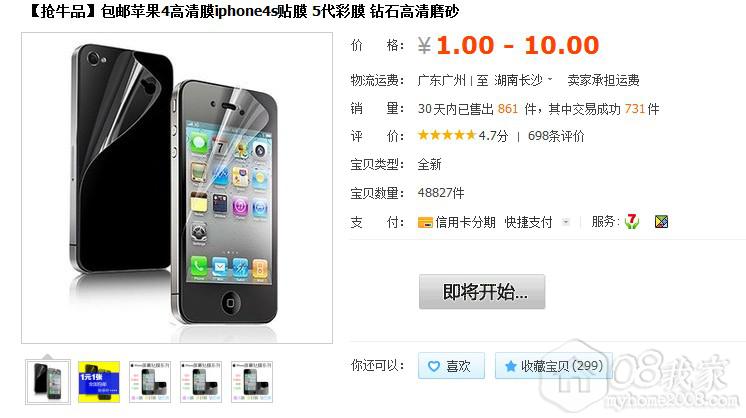Select the yellow-blue 1元1张 promo thumbnail

pyautogui.click(x=99, y=382)
